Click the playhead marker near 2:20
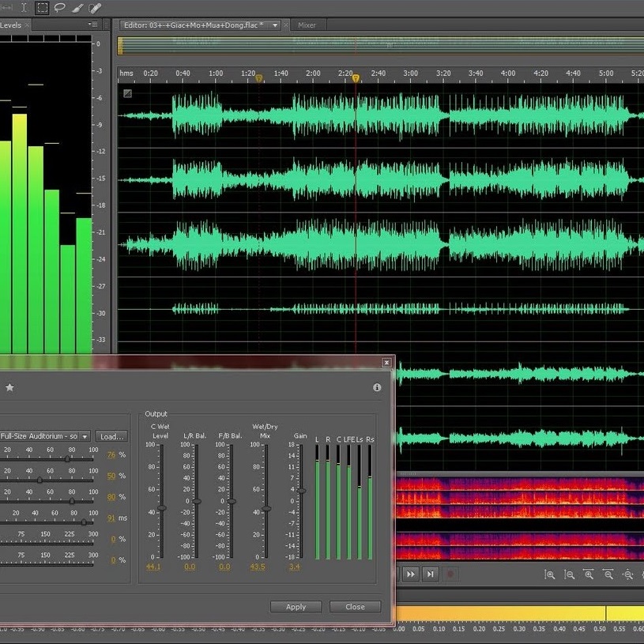The image size is (644, 644). [356, 78]
